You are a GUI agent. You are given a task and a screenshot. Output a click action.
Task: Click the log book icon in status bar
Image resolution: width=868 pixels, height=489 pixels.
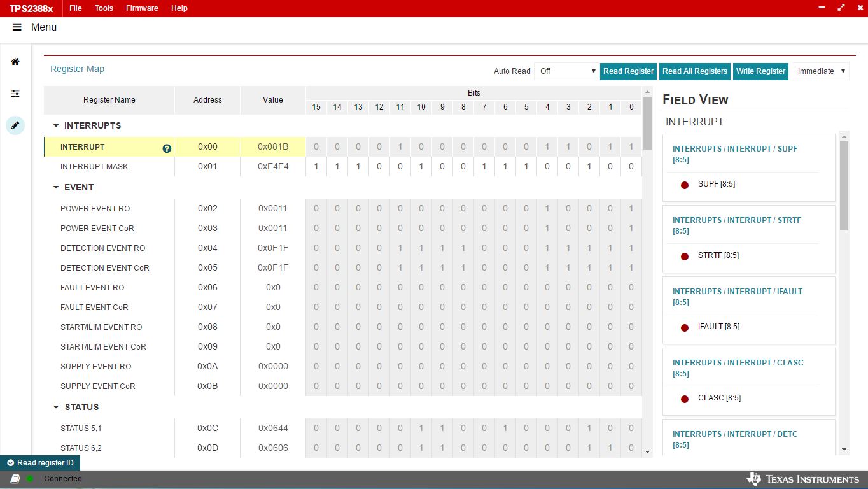(15, 479)
